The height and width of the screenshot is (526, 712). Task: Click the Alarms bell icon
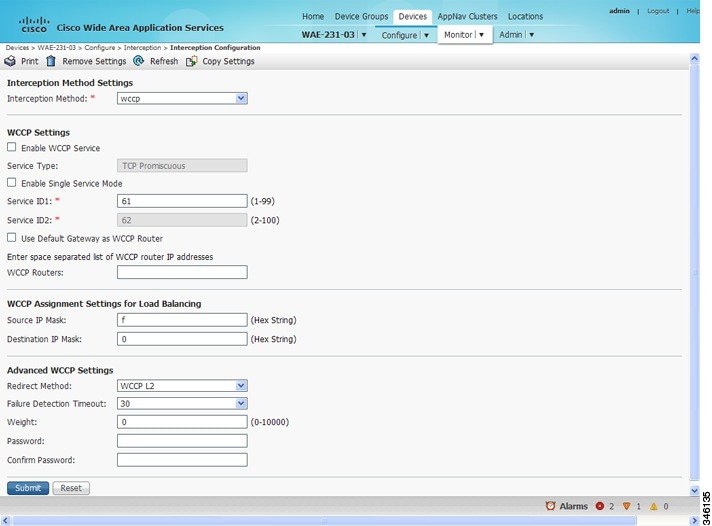tap(550, 506)
